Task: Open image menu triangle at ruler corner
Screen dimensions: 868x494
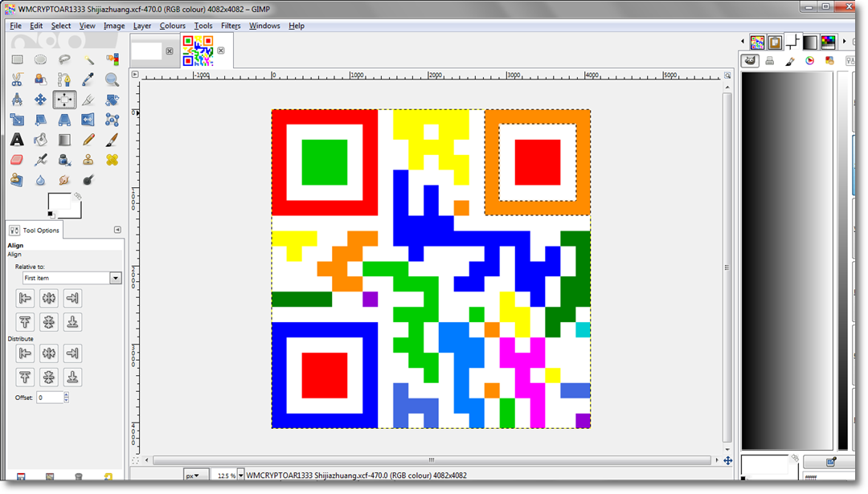Action: pos(134,74)
